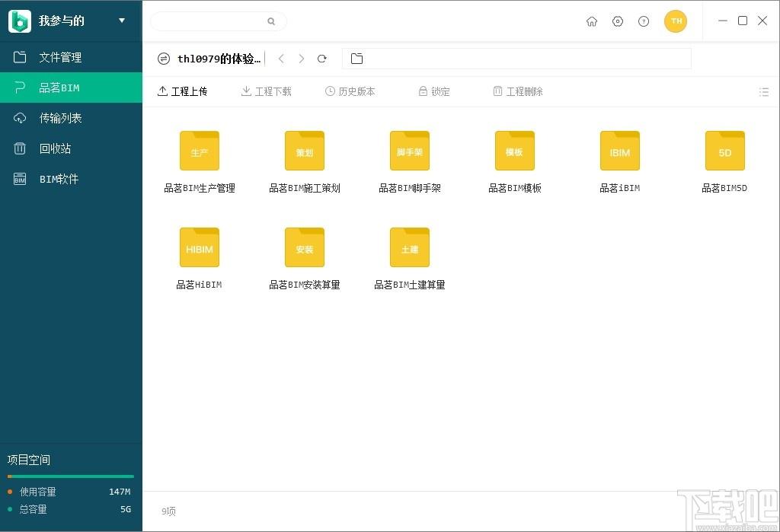Viewport: 780px width, 532px height.
Task: Open BIM软件 in the sidebar
Action: (x=71, y=179)
